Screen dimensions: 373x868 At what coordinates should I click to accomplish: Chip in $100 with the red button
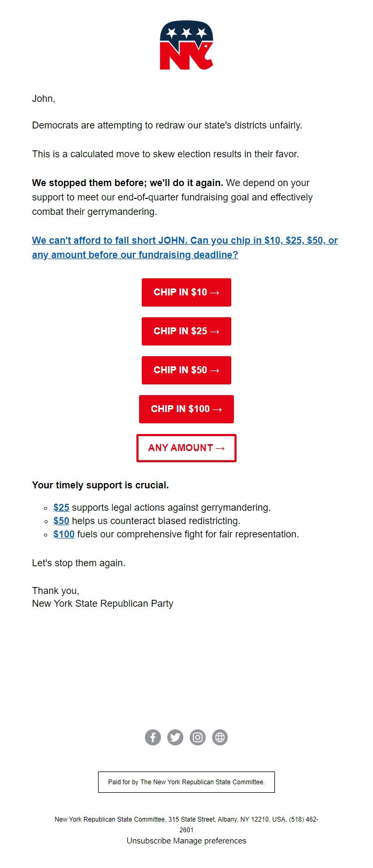click(186, 408)
